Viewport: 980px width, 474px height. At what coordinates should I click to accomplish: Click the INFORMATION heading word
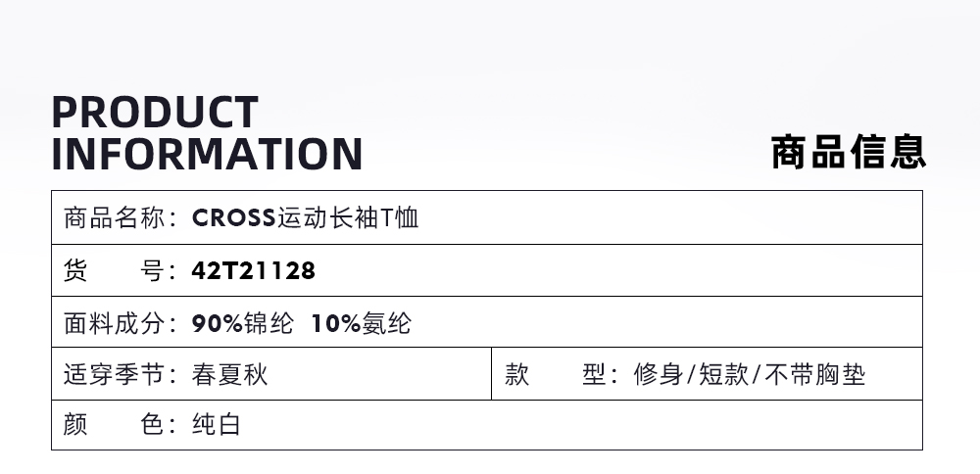[207, 155]
